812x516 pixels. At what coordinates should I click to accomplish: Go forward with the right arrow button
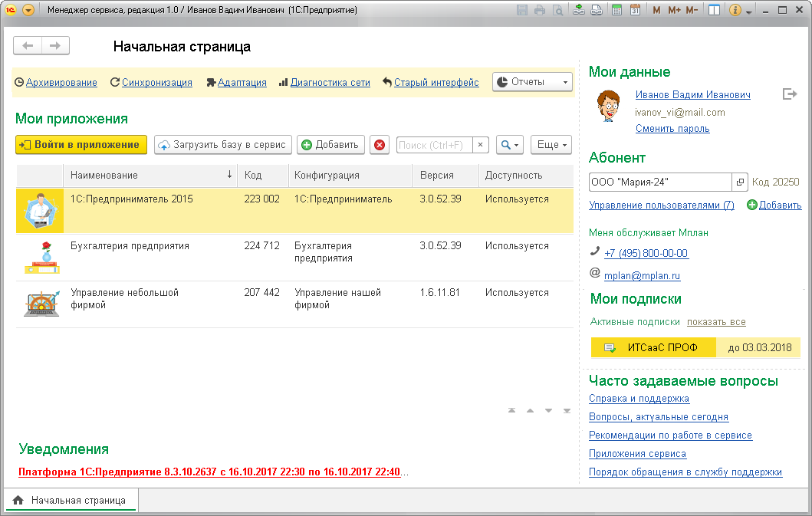click(55, 45)
